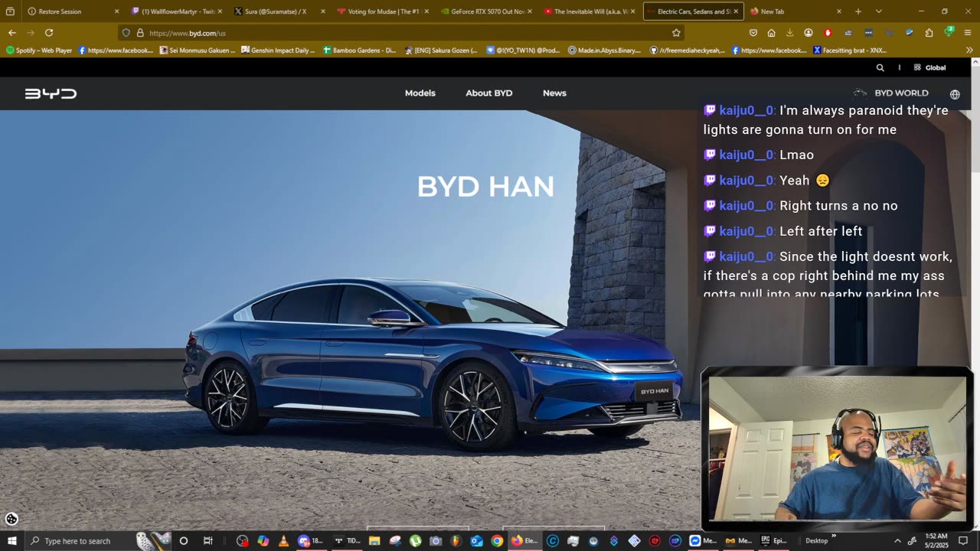
Task: Open the Spotify – Web Player bookmark
Action: (x=39, y=51)
